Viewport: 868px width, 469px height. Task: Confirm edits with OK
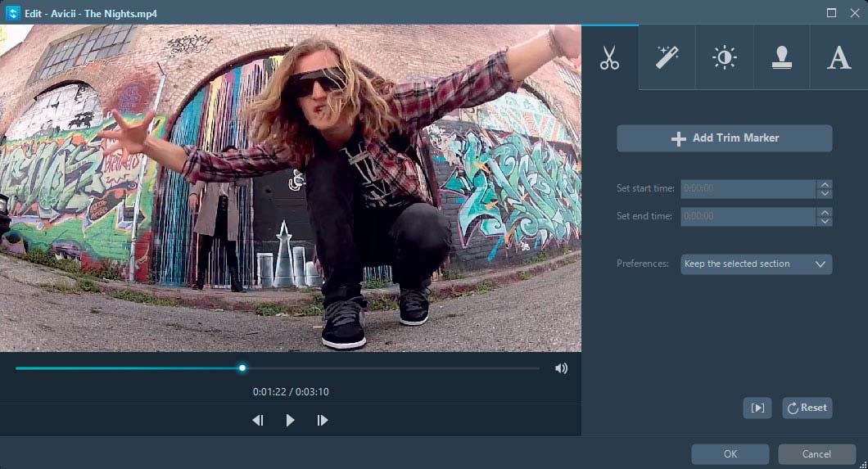[x=730, y=454]
